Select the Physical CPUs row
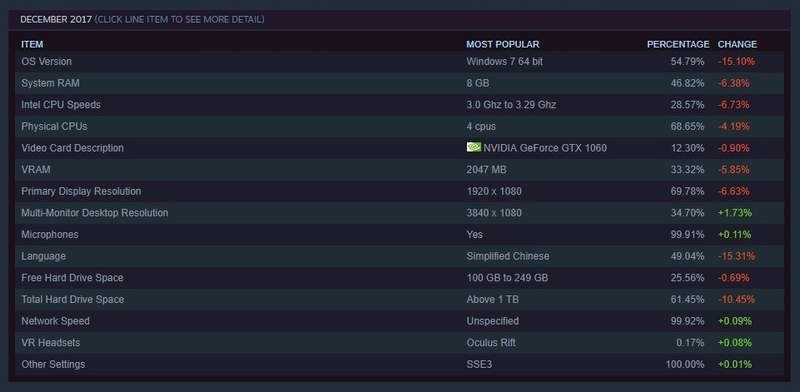 point(399,126)
